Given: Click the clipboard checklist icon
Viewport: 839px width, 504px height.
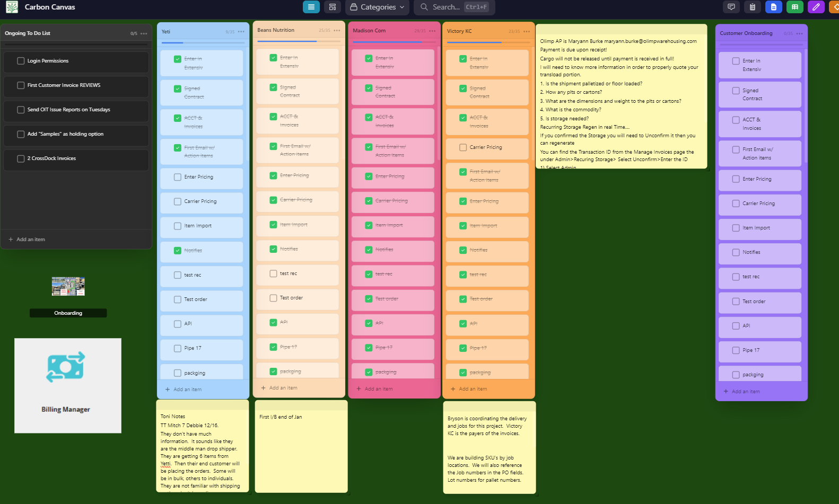Looking at the screenshot, I should click(753, 7).
